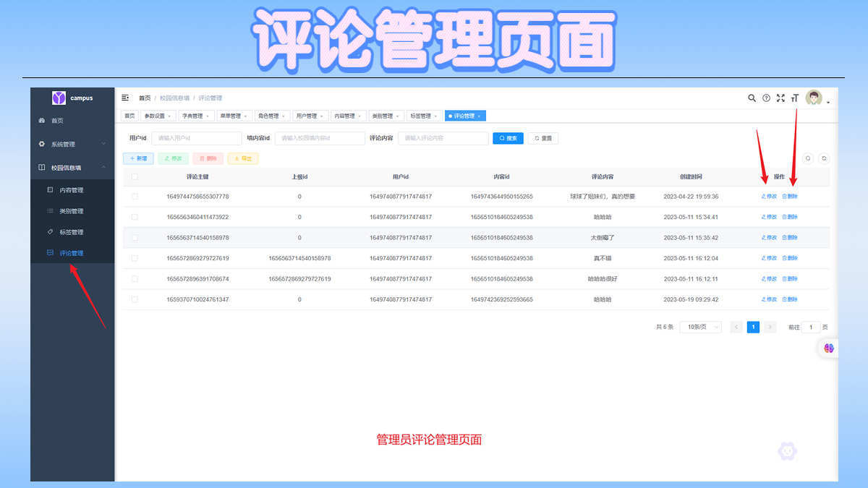The width and height of the screenshot is (868, 488).
Task: Check the row 1659370710024761347 checkbox
Action: click(135, 299)
